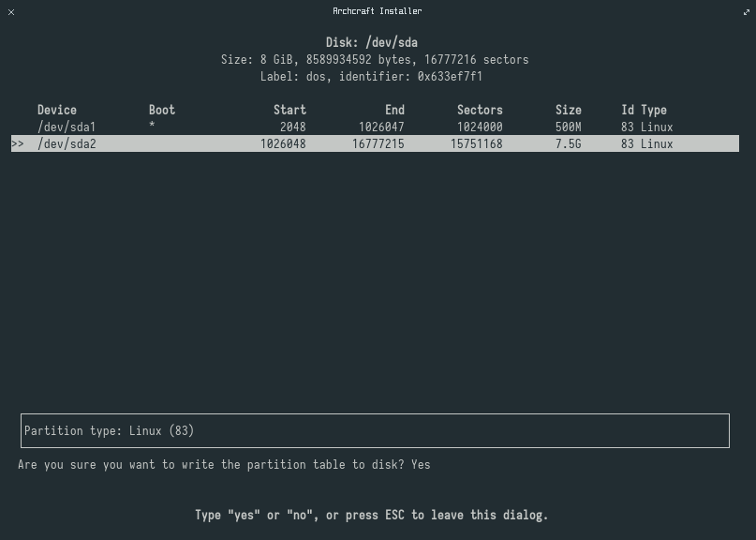Select the /dev/sda1 partition row
Image resolution: width=756 pixels, height=540 pixels.
click(x=375, y=127)
